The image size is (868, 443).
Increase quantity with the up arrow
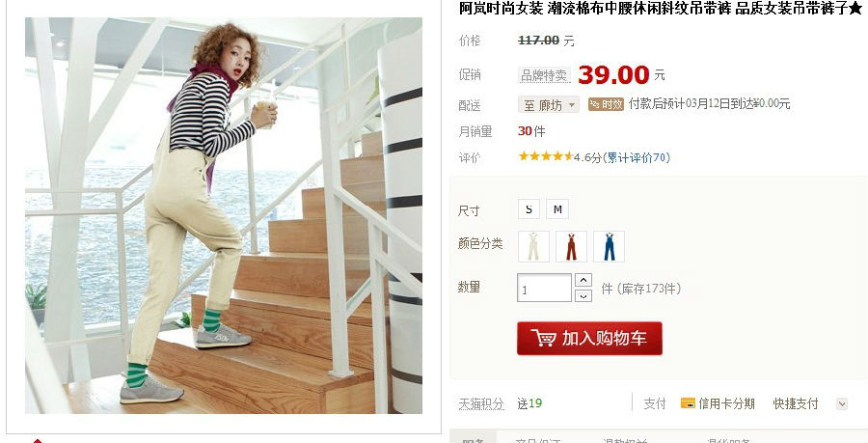[x=583, y=280]
